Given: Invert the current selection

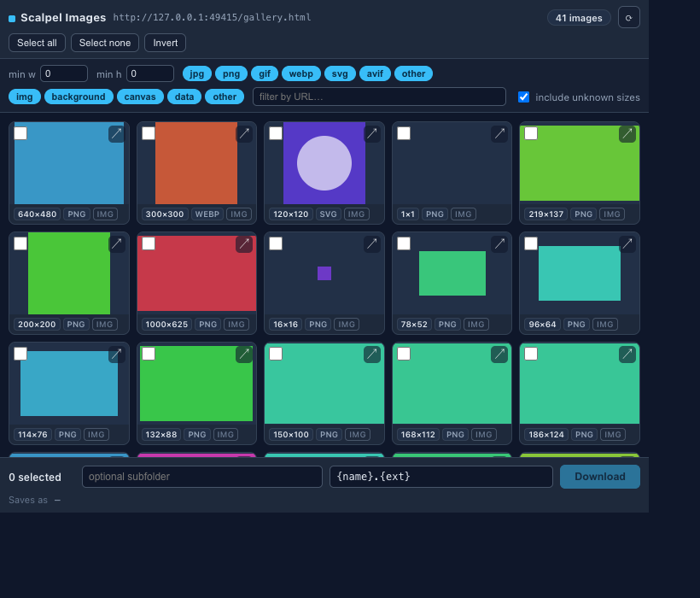Looking at the screenshot, I should (165, 43).
